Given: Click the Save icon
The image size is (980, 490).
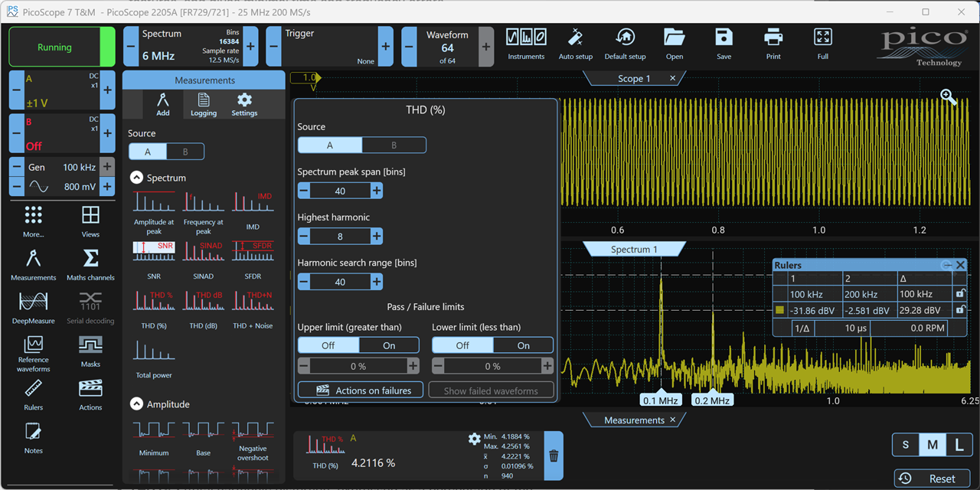Looking at the screenshot, I should [x=724, y=44].
